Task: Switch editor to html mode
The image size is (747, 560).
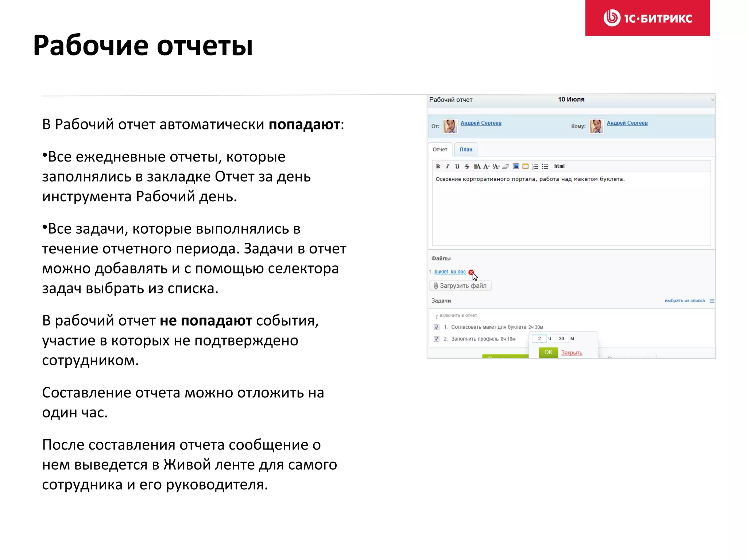Action: (x=559, y=166)
